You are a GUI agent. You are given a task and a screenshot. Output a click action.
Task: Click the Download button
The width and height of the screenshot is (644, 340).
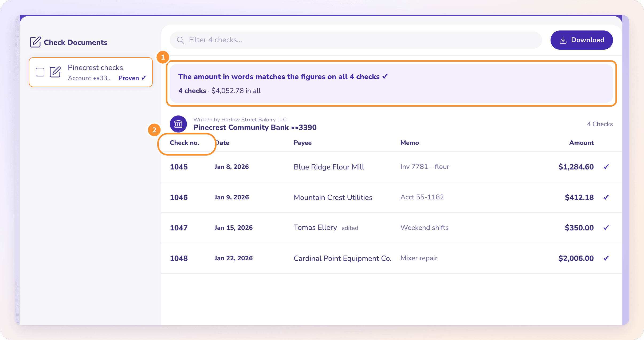tap(582, 40)
